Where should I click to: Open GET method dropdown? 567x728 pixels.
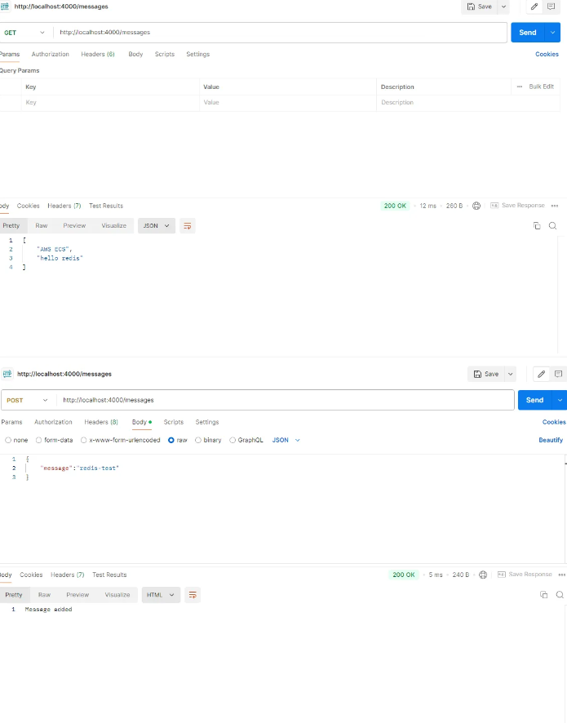(24, 33)
